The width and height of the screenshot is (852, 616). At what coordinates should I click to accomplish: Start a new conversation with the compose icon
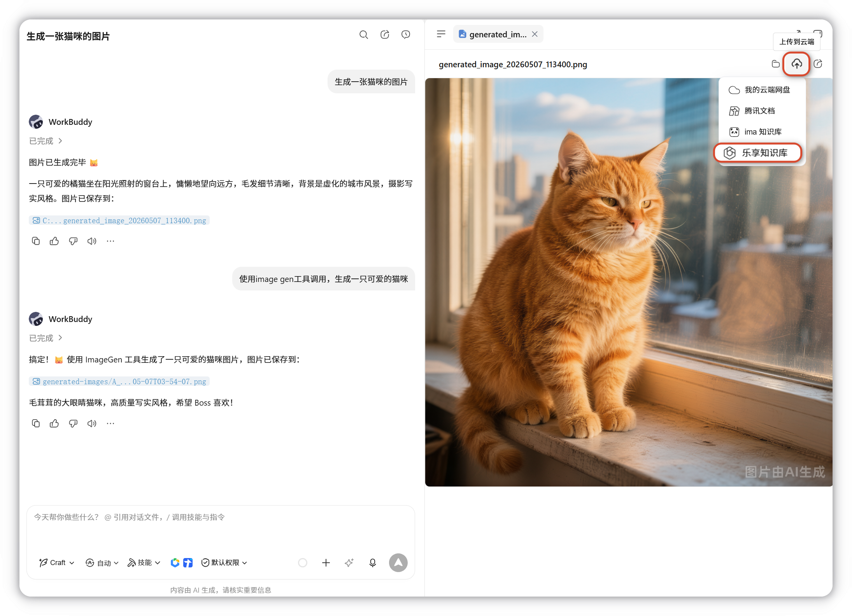pos(385,35)
